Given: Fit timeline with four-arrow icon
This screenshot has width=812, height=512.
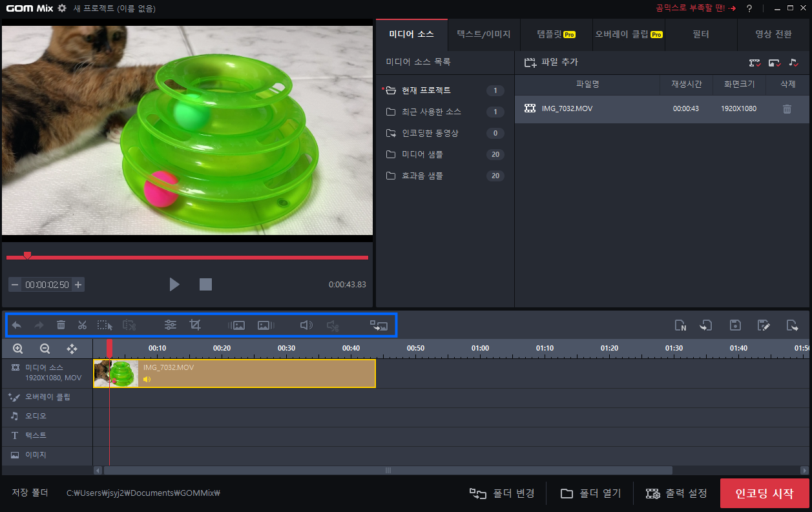Looking at the screenshot, I should [72, 349].
